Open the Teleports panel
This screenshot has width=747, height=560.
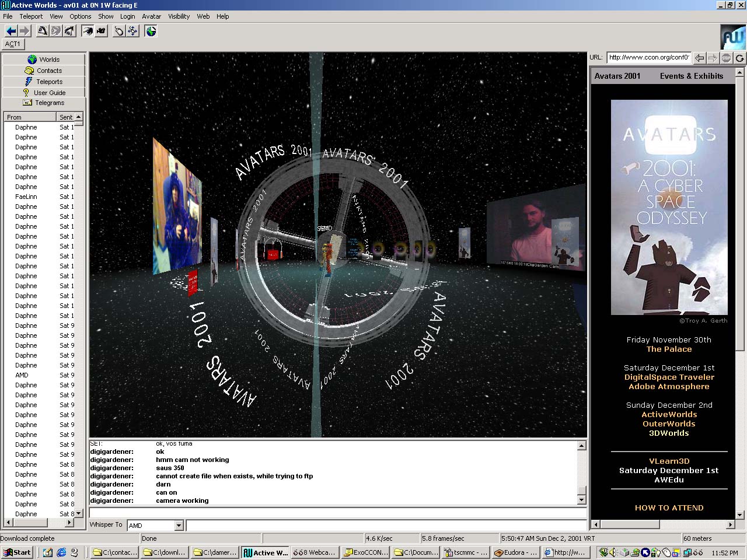coord(44,82)
